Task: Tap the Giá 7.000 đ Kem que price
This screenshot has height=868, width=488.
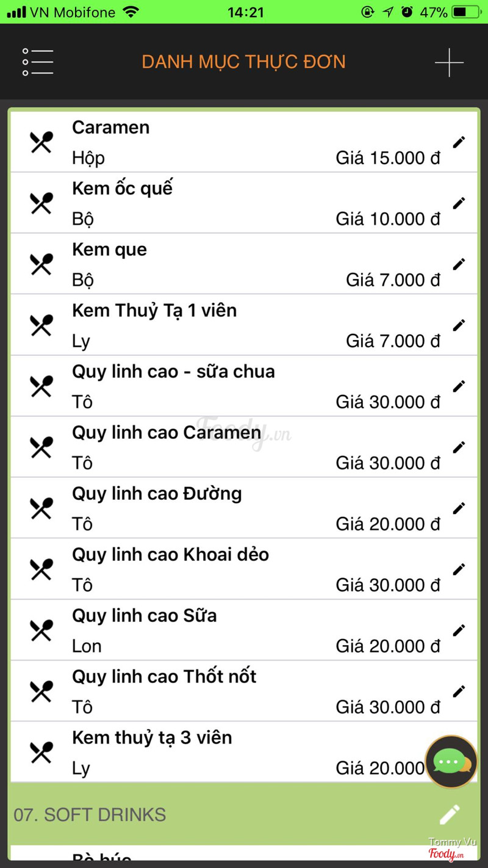Action: tap(393, 280)
